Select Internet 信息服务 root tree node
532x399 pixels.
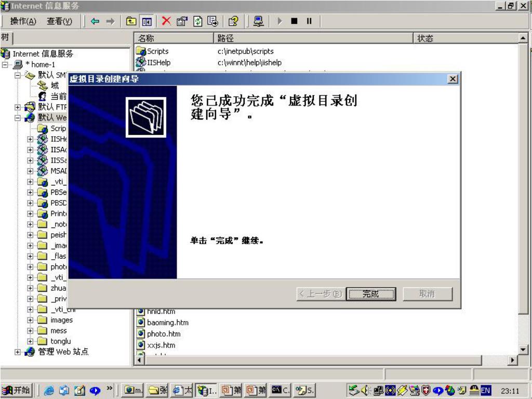[x=43, y=54]
